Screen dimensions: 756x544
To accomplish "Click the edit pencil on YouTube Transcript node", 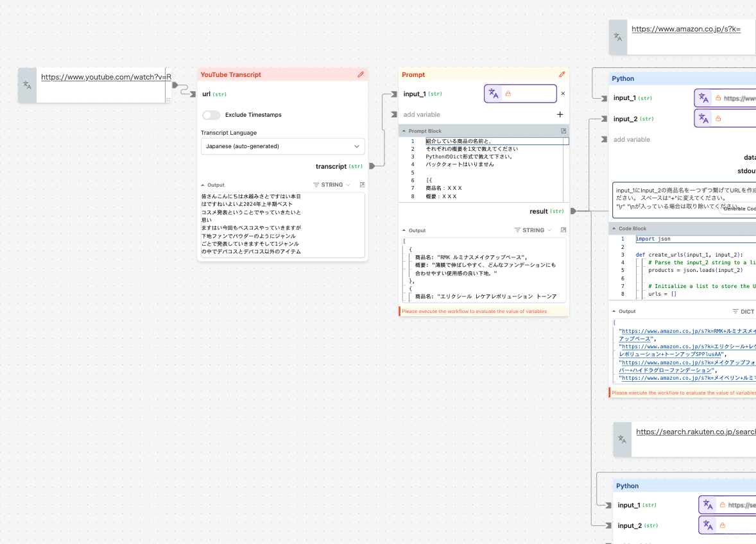I will [x=361, y=74].
